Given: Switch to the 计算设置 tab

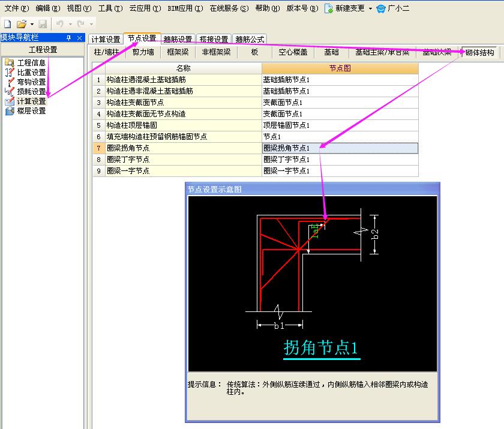Looking at the screenshot, I should click(x=106, y=39).
